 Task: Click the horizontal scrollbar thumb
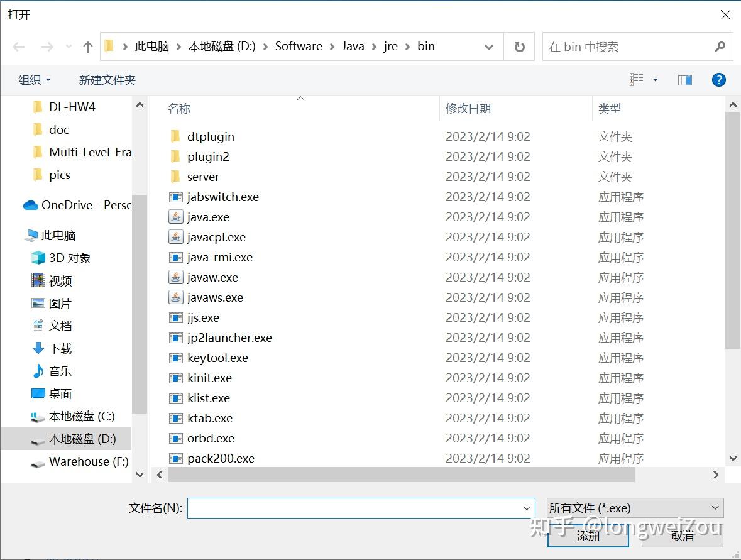point(401,475)
